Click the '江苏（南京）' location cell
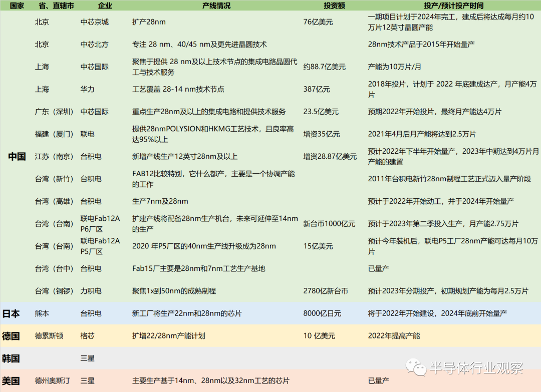Screen dimensions: 541x392 coord(54,157)
